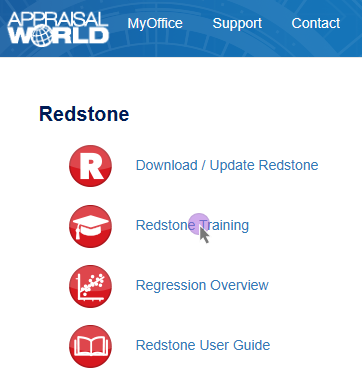The height and width of the screenshot is (380, 362).
Task: Open the Redstone Training link
Action: point(192,225)
